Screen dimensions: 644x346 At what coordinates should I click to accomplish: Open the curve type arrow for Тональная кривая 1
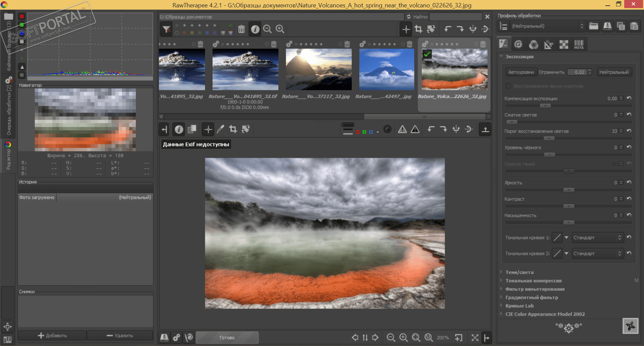[x=567, y=237]
